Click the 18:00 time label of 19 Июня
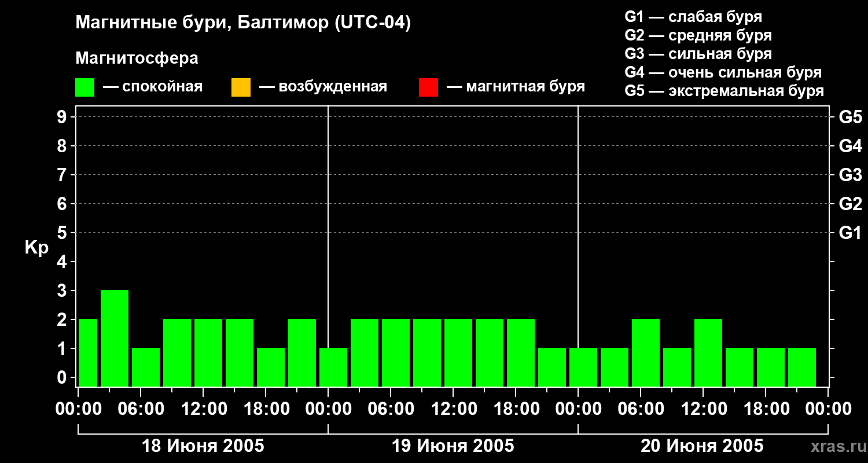Viewport: 868px width, 463px height. pyautogui.click(x=516, y=409)
